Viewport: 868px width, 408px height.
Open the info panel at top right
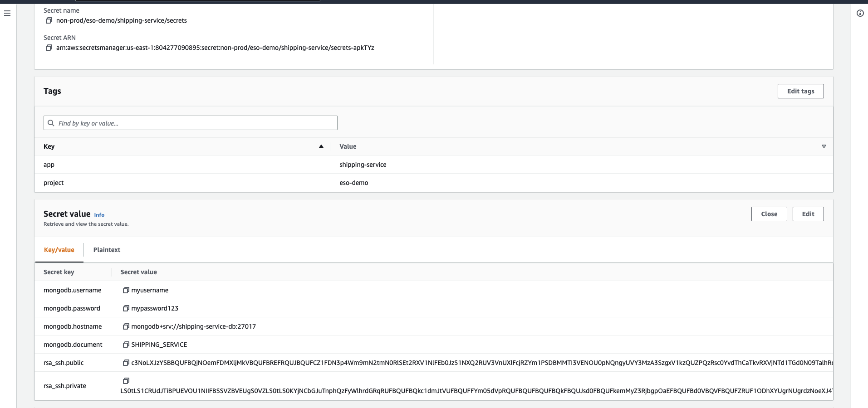coord(860,13)
